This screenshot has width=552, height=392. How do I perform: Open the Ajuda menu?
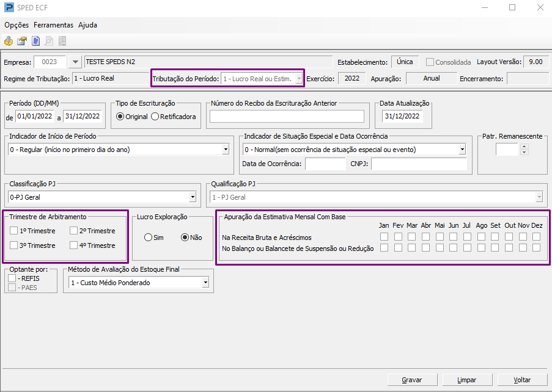pyautogui.click(x=87, y=25)
